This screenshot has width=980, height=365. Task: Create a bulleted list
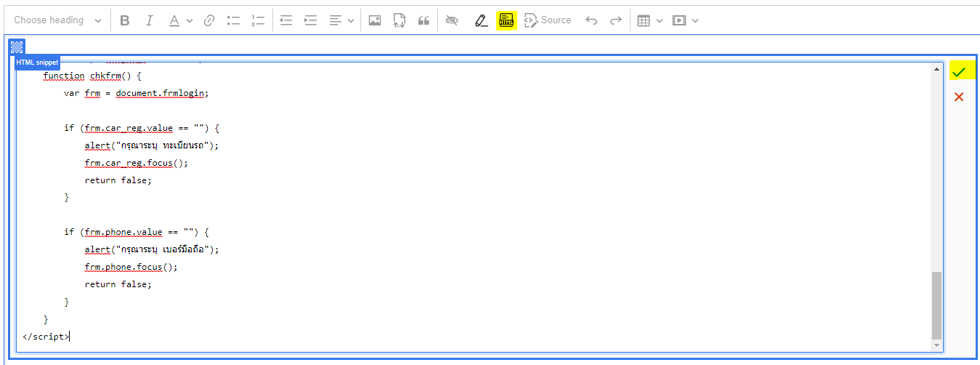(x=233, y=20)
